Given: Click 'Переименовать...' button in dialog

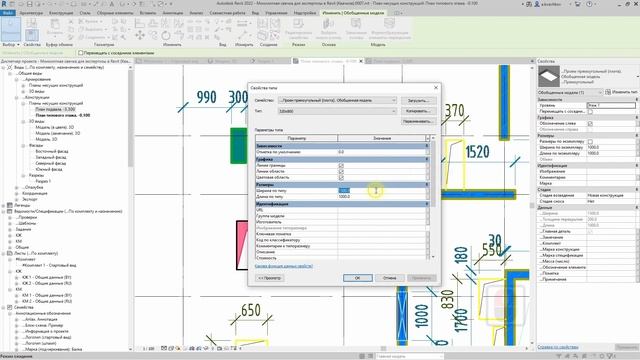Looking at the screenshot, I should (x=418, y=121).
